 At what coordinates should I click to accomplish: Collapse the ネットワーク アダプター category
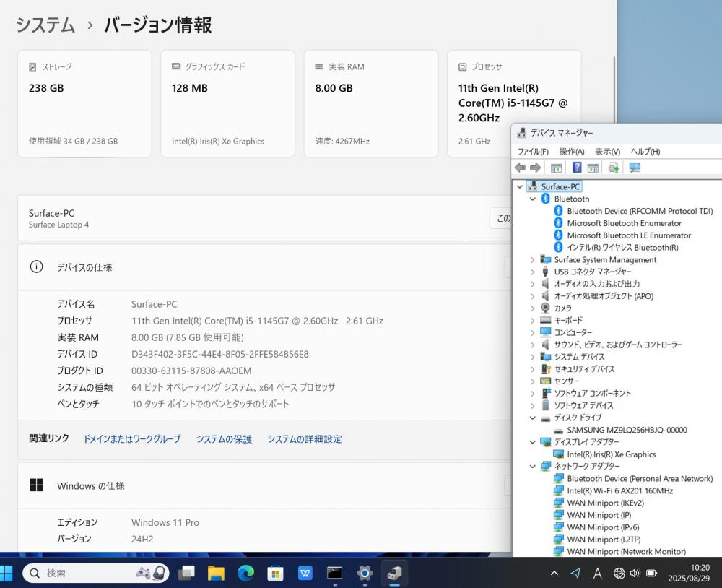click(x=533, y=466)
